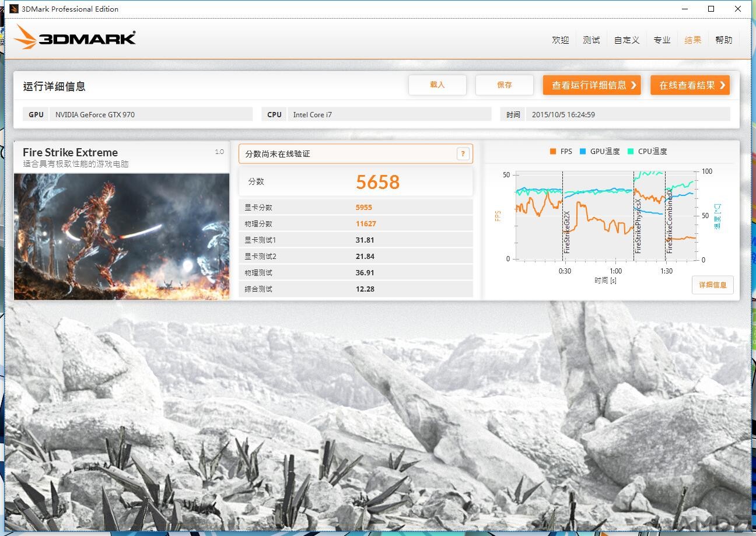
Task: Click the 适合具有极致性能的游戏电脑 subtitle
Action: click(76, 164)
